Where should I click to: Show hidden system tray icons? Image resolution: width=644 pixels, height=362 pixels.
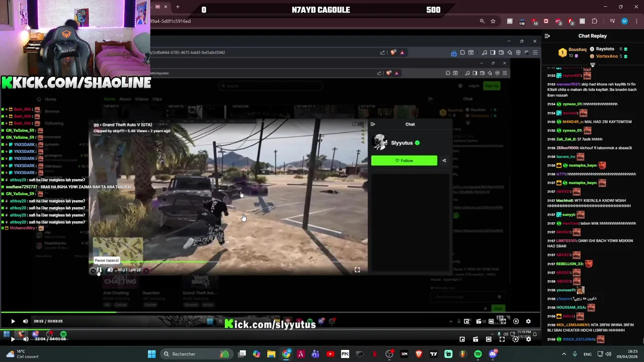coord(563,354)
